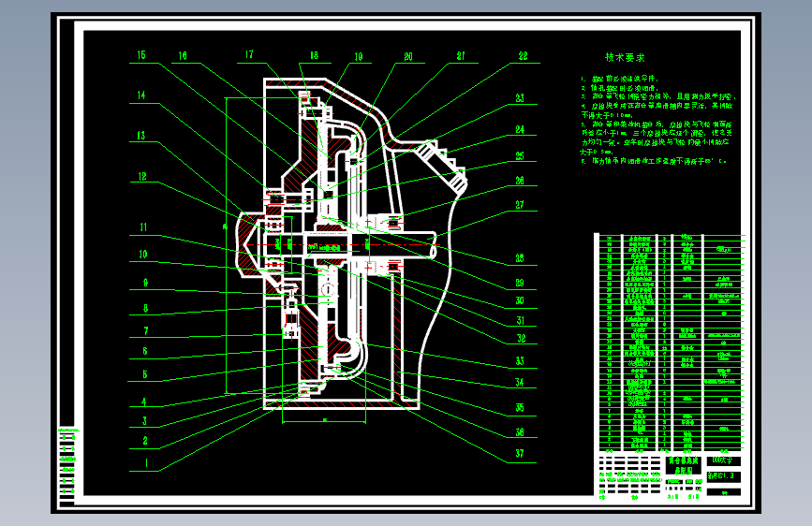Viewport: 812px width, 526px height.
Task: Pick callout number 30
Action: (520, 300)
